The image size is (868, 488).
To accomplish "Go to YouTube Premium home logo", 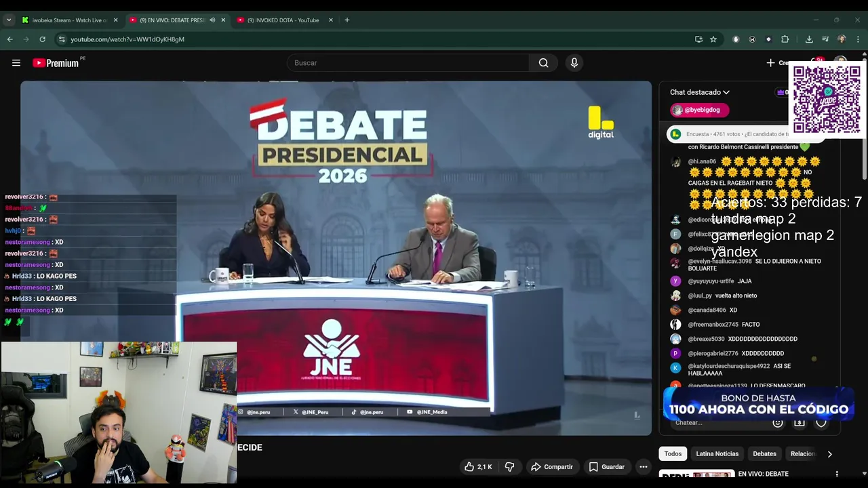I will pos(56,63).
